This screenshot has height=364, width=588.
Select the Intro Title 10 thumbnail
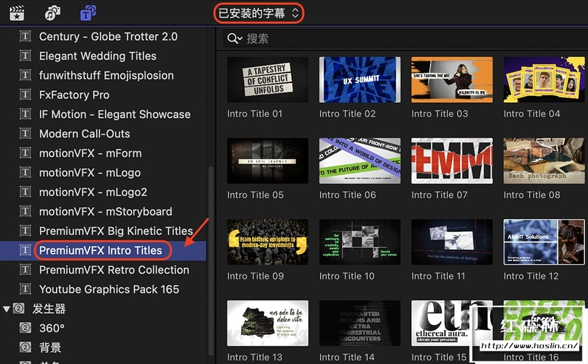pos(360,242)
